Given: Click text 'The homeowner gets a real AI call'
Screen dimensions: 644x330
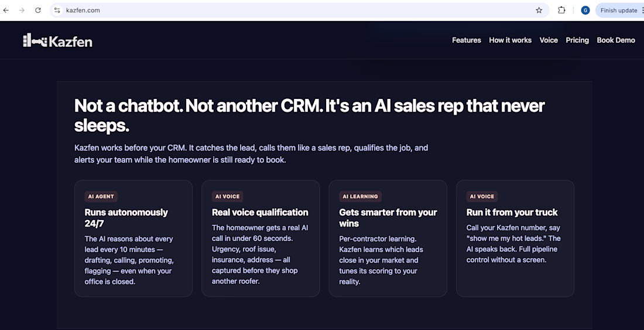Looking at the screenshot, I should [260, 233].
